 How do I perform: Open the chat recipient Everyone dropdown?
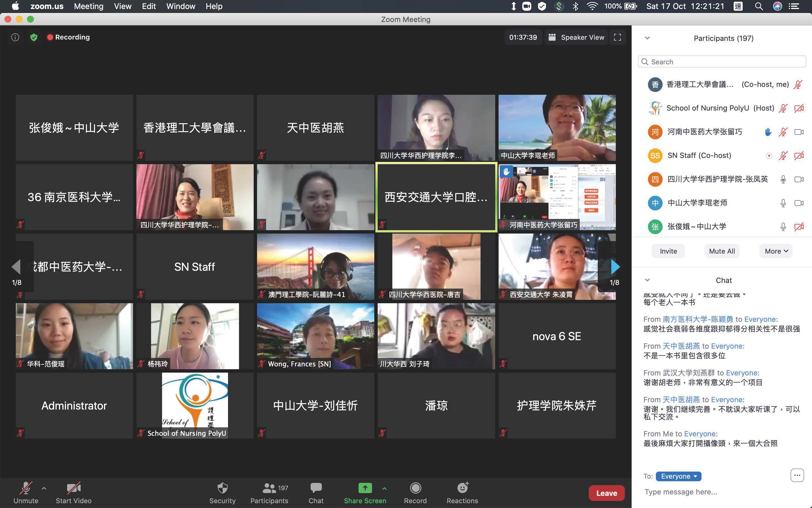678,476
